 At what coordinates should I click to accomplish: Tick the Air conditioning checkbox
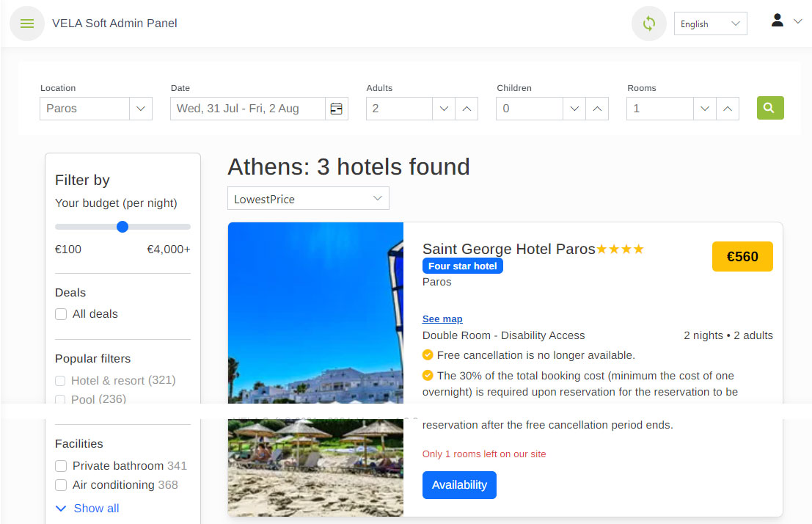62,485
